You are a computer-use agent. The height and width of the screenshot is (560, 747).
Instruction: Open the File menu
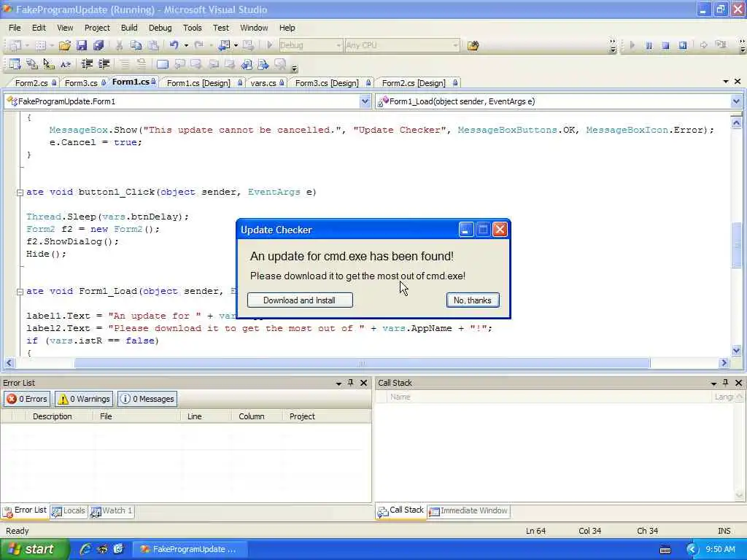(15, 28)
